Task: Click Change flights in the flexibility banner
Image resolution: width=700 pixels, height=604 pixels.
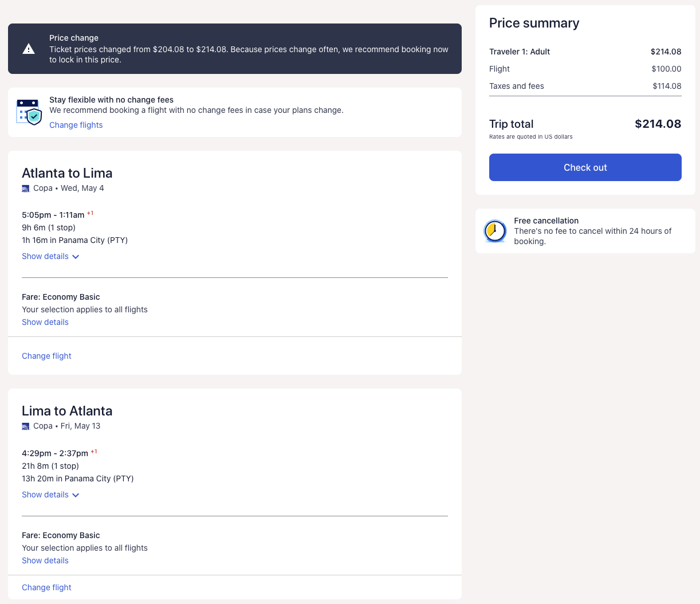Action: [76, 125]
